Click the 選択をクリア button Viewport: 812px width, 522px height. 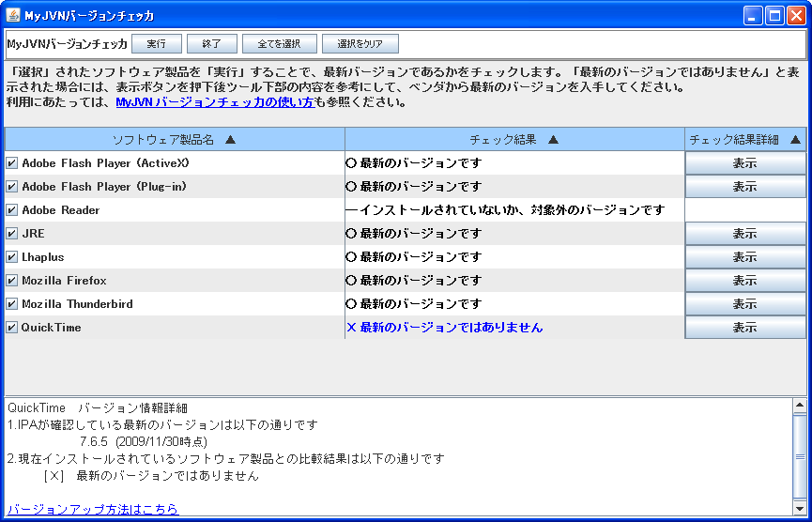click(360, 44)
